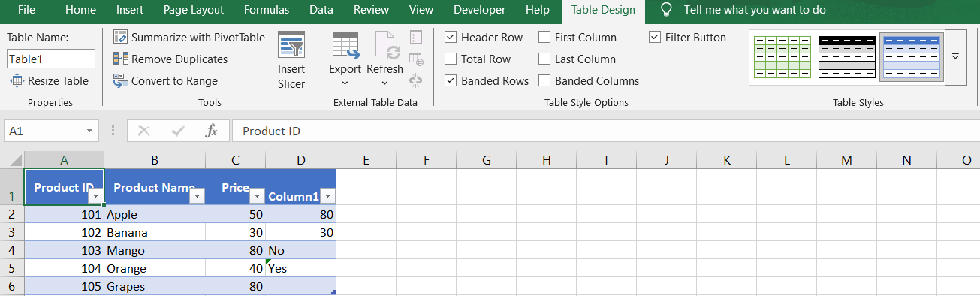Switch to the Developer tab
The height and width of the screenshot is (296, 980).
[x=480, y=10]
